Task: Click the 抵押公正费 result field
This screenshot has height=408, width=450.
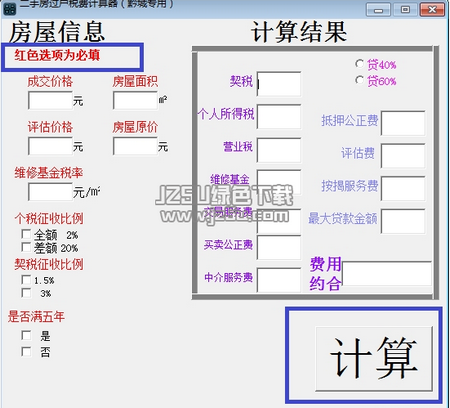Action: point(403,123)
